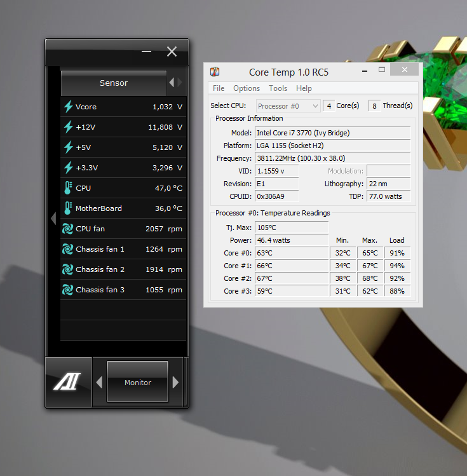Click the +3.3V lightning bolt icon
Viewport: 467px width, 476px height.
[68, 168]
